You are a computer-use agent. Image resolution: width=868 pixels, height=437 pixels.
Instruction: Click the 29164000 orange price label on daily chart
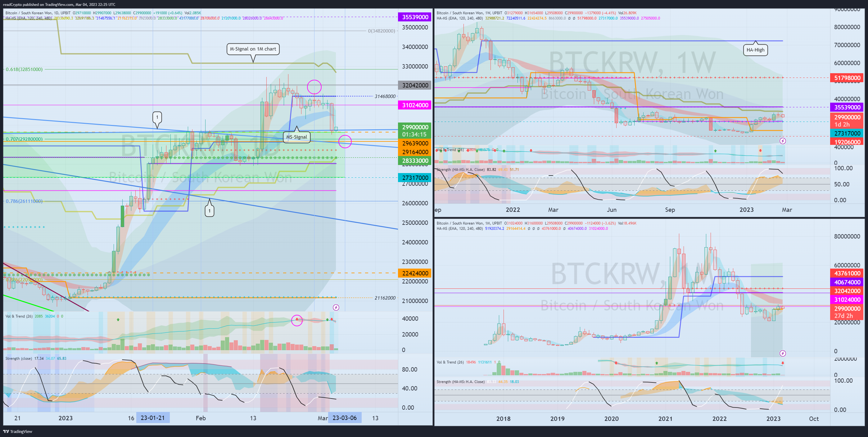coord(415,152)
